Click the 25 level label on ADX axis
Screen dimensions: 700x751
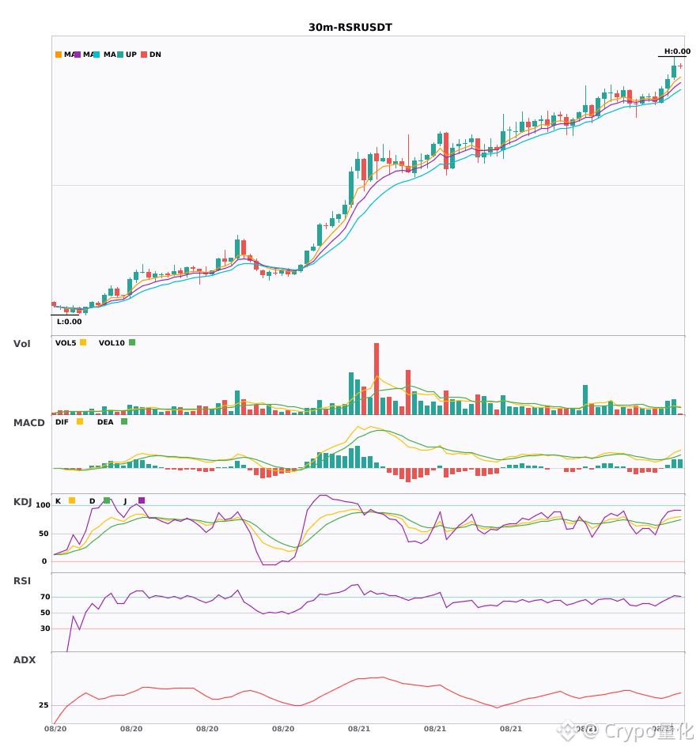tap(44, 705)
